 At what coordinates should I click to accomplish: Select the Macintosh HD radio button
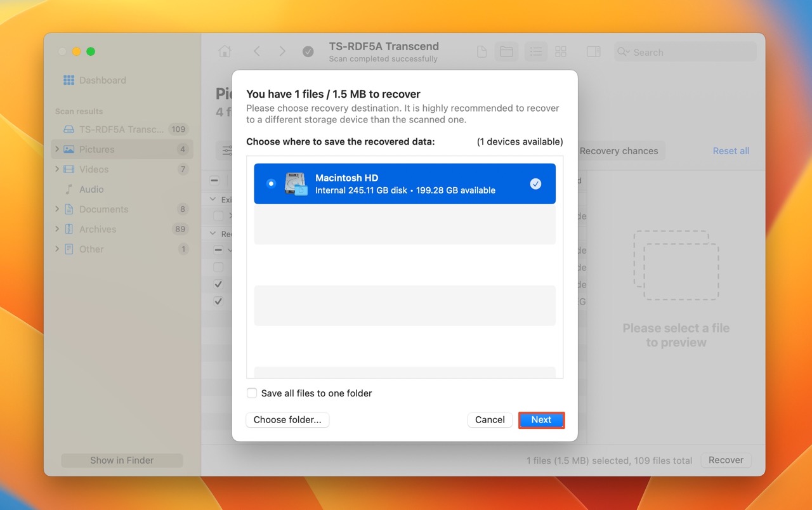272,183
